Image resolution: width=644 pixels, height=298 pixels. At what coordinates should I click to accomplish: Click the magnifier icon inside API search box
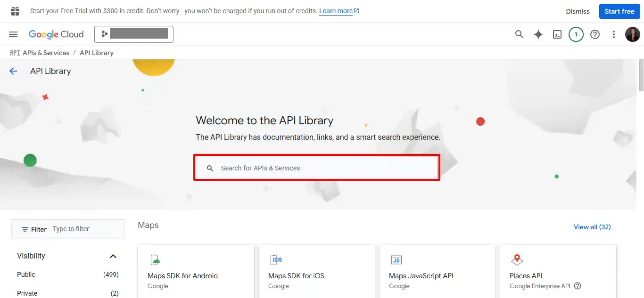click(210, 168)
